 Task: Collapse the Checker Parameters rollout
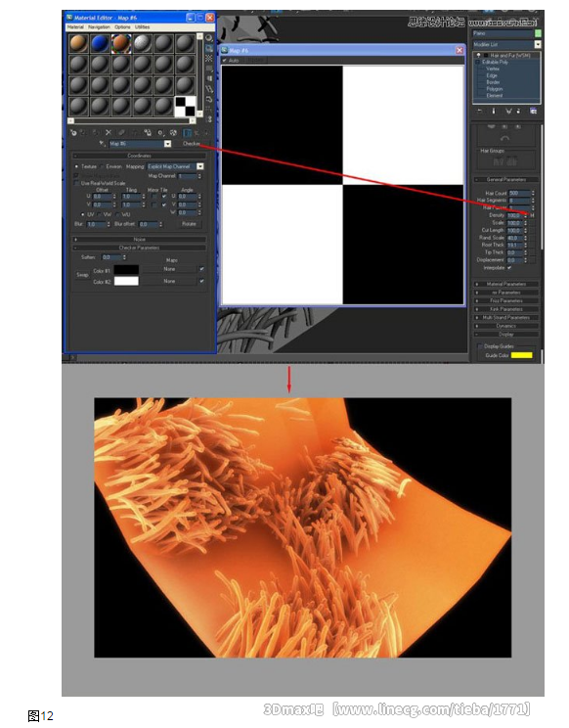pos(139,248)
